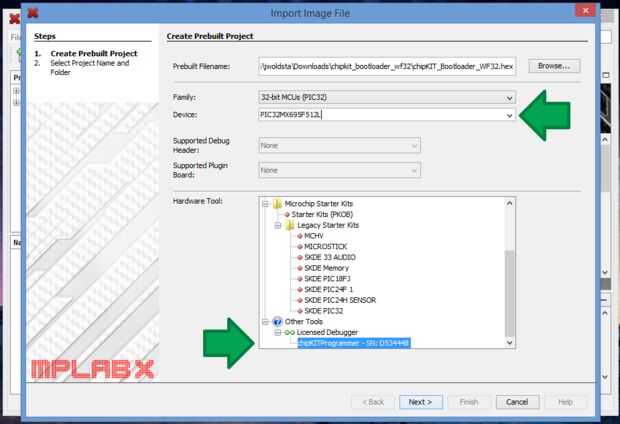Select SKDE PIC24F 1 tool
Image resolution: width=620 pixels, height=424 pixels.
[x=329, y=290]
